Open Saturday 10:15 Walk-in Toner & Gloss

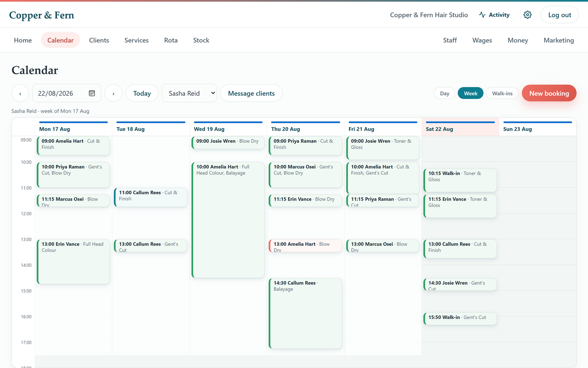460,180
